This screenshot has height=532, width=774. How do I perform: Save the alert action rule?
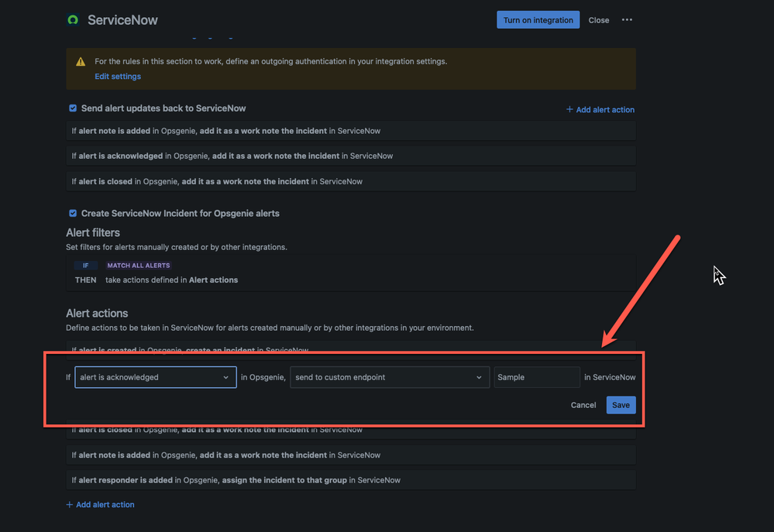coord(621,405)
